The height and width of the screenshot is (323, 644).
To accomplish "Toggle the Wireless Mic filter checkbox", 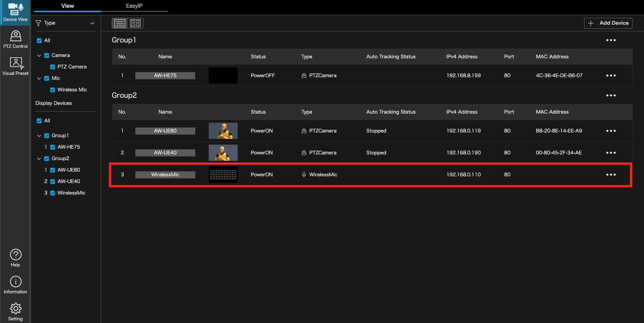I will 53,90.
